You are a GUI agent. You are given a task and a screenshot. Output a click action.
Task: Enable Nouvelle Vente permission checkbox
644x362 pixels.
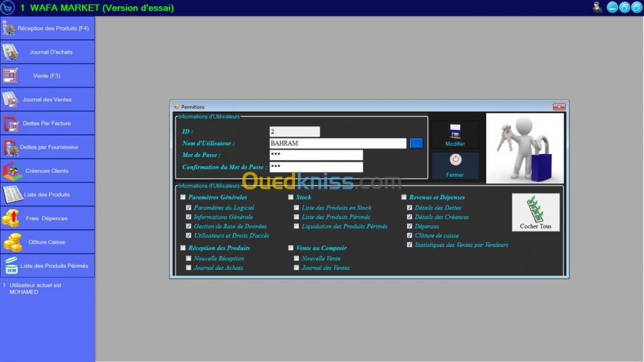point(296,258)
